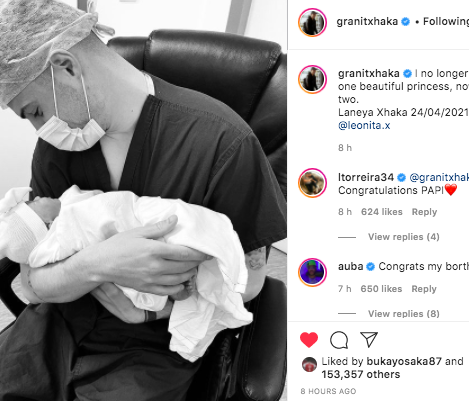
Task: Show 624 likes on ltorreira34 comment
Action: coord(382,212)
